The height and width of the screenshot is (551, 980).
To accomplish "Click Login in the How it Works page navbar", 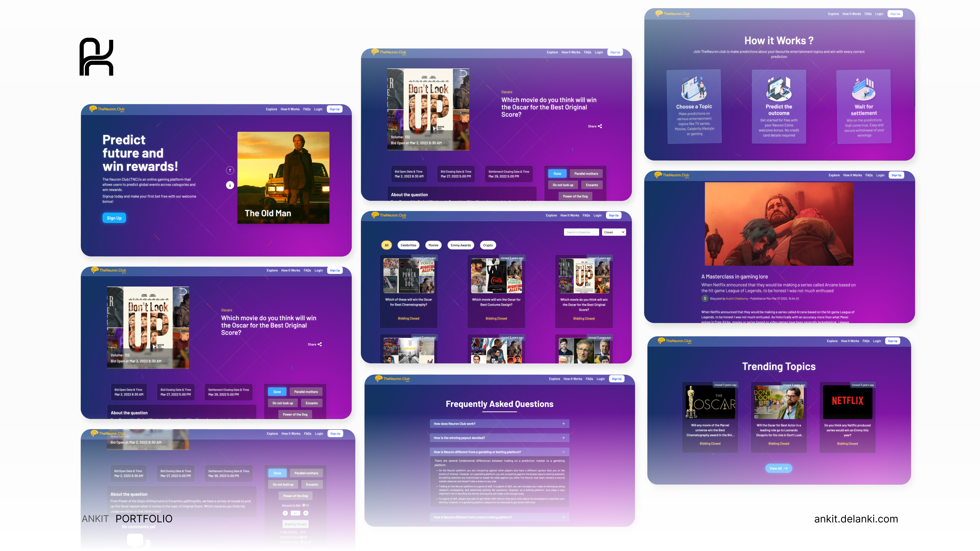I will pos(879,14).
